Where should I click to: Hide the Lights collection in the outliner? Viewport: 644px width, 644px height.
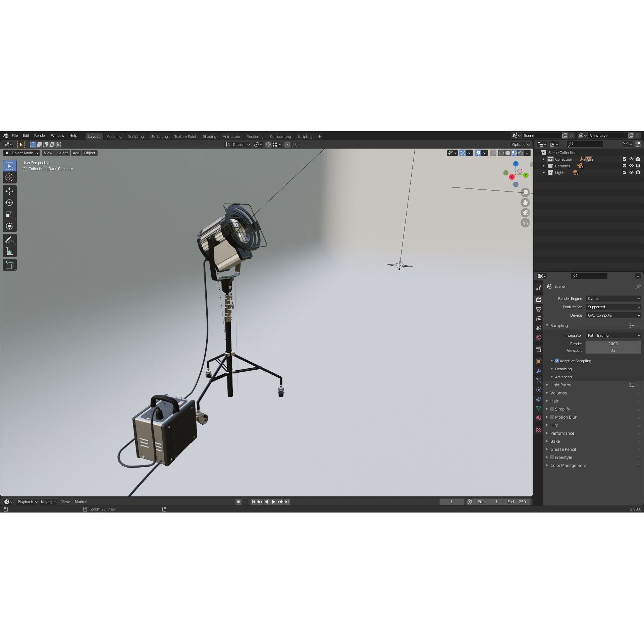tap(631, 172)
